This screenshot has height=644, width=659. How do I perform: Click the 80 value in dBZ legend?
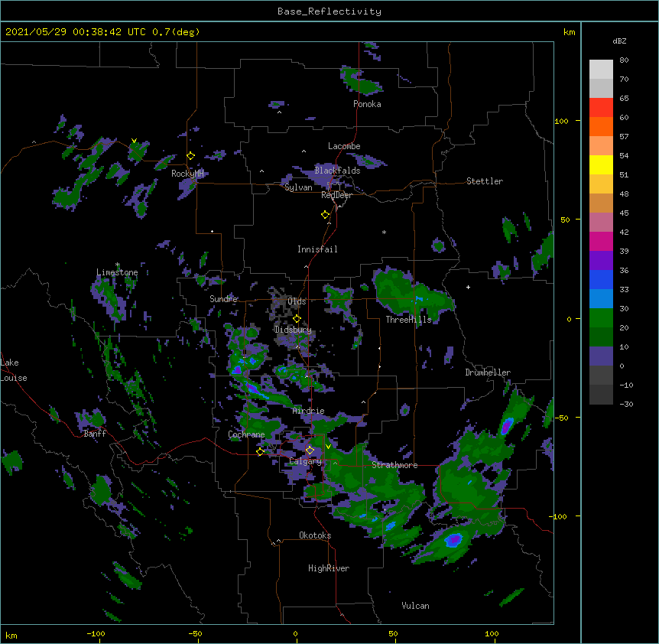[624, 60]
